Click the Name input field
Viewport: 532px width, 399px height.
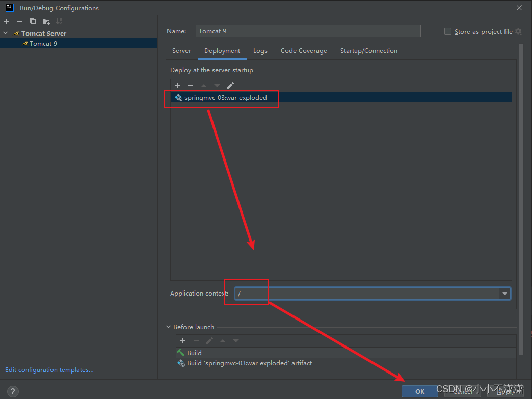pos(308,31)
